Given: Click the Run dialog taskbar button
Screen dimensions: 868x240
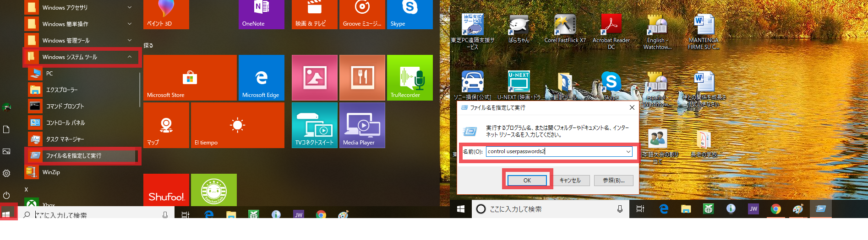Looking at the screenshot, I should click(x=821, y=209).
